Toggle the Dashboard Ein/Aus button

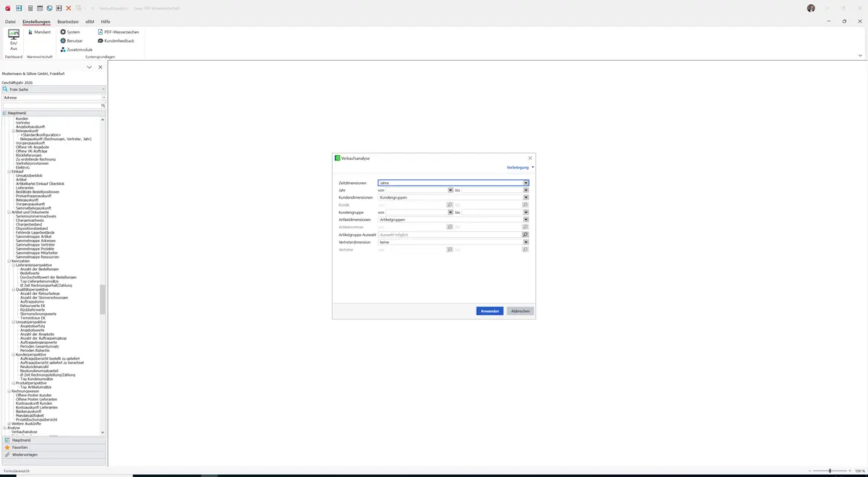[14, 40]
